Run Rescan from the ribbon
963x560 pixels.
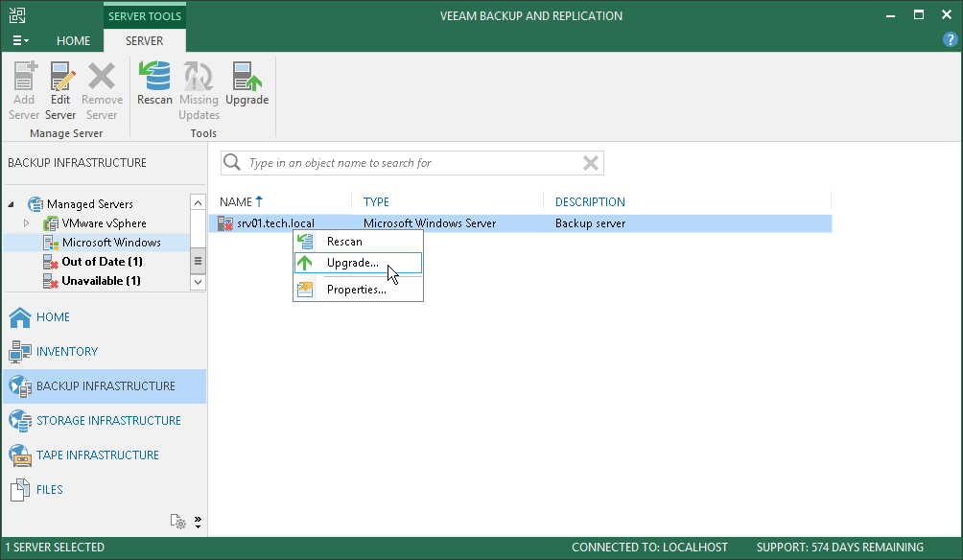(154, 83)
